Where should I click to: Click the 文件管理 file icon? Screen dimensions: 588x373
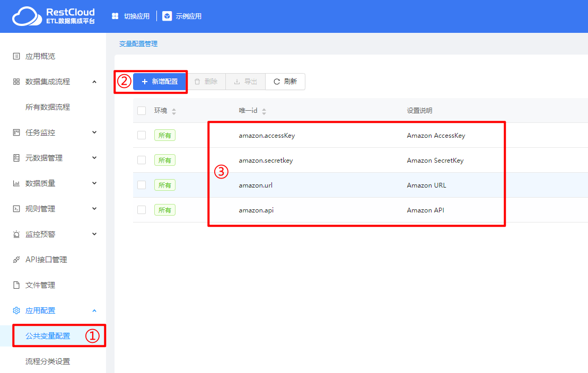(x=16, y=285)
